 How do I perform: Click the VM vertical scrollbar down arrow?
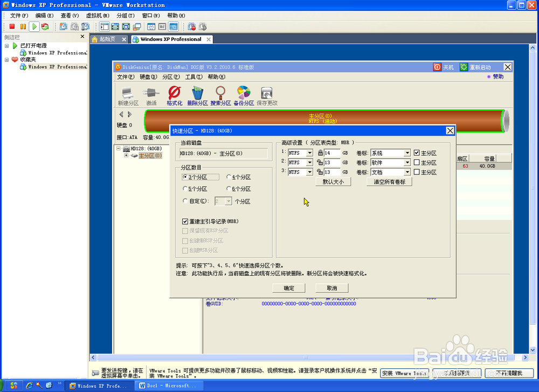point(533,350)
